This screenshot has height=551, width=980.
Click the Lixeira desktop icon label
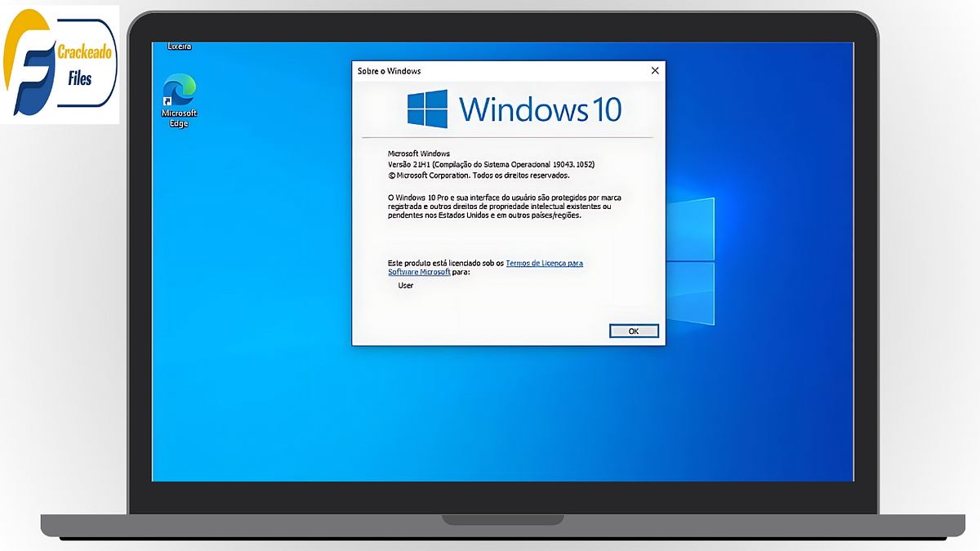point(180,47)
